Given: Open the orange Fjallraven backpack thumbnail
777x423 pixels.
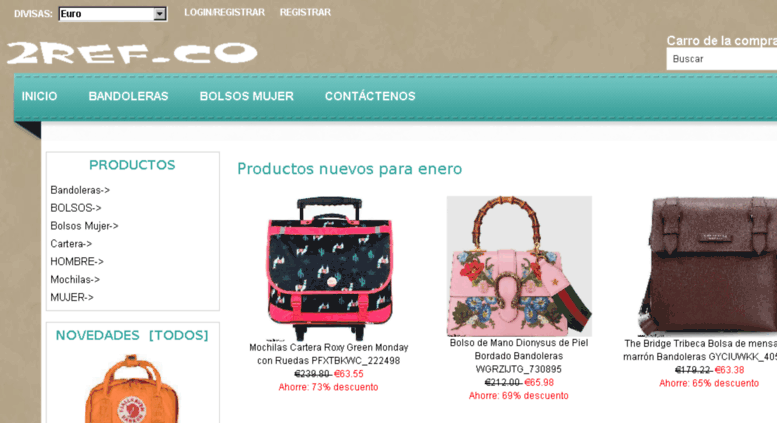Looking at the screenshot, I should (x=132, y=388).
